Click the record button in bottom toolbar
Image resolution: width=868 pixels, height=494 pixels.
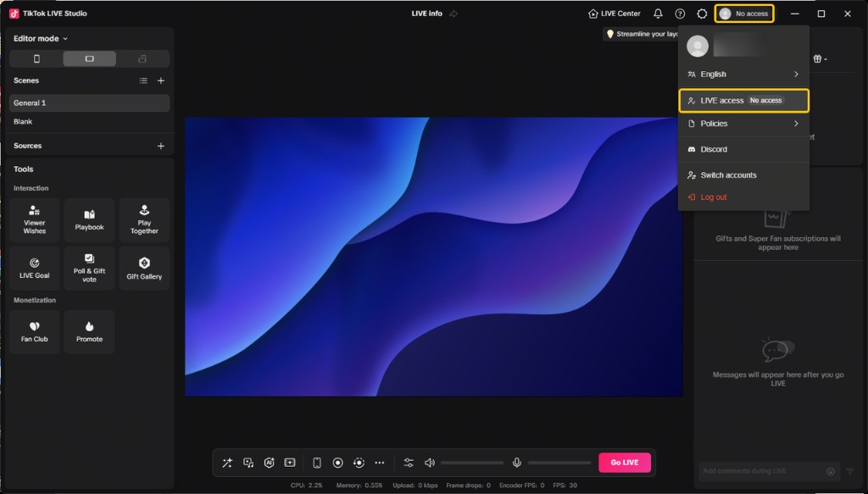337,462
